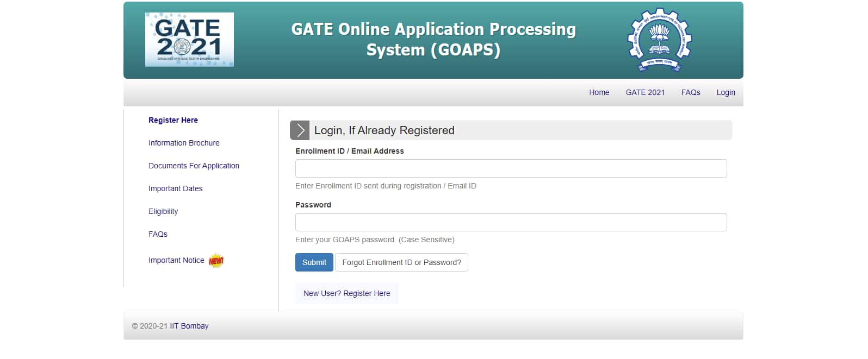Click New User? Register Here button
This screenshot has height=359, width=868.
click(347, 293)
